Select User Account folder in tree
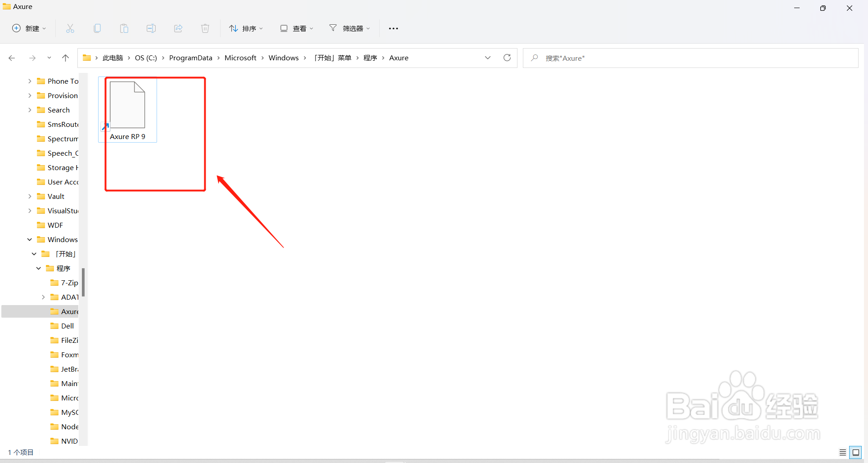Screen dimensions: 868x463 point(57,182)
